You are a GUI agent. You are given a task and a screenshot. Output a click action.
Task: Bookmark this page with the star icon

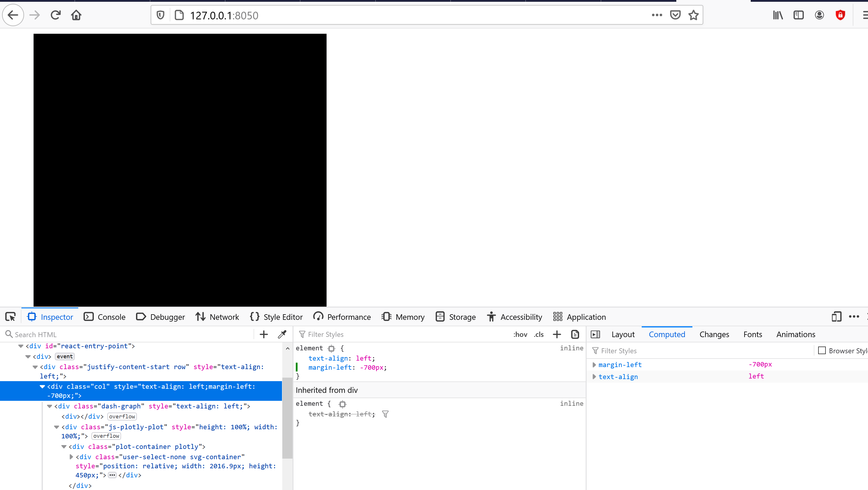[x=694, y=15]
